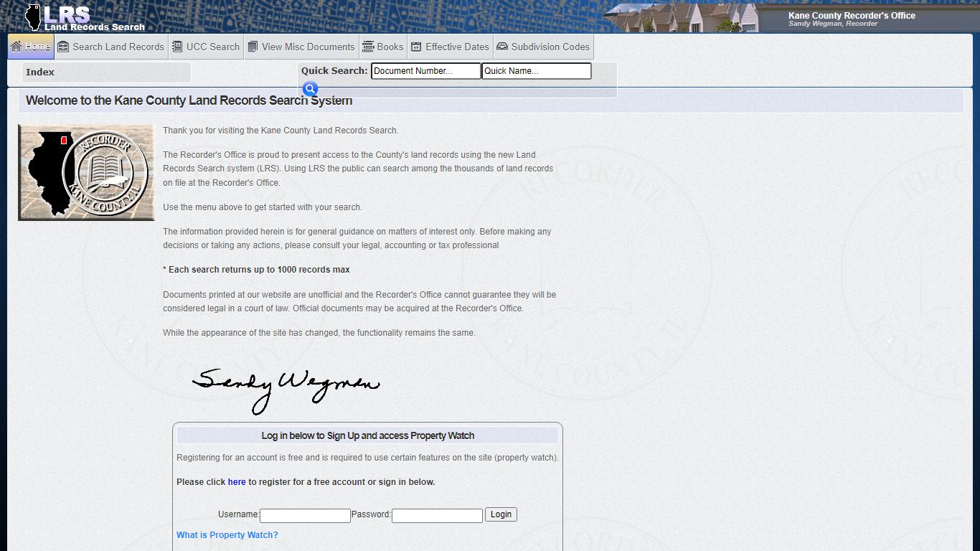Image resolution: width=980 pixels, height=551 pixels.
Task: Focus the Document Number quick search field
Action: (425, 71)
